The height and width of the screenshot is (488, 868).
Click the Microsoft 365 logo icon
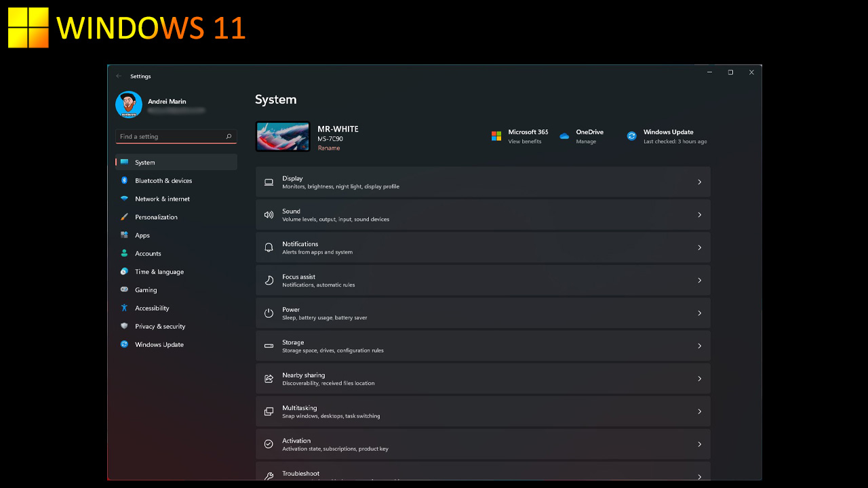496,136
